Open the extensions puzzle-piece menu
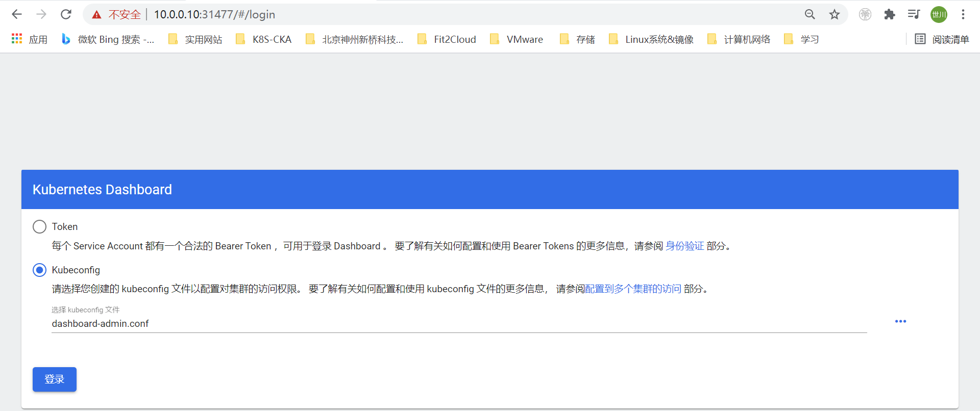The height and width of the screenshot is (411, 980). pos(890,14)
